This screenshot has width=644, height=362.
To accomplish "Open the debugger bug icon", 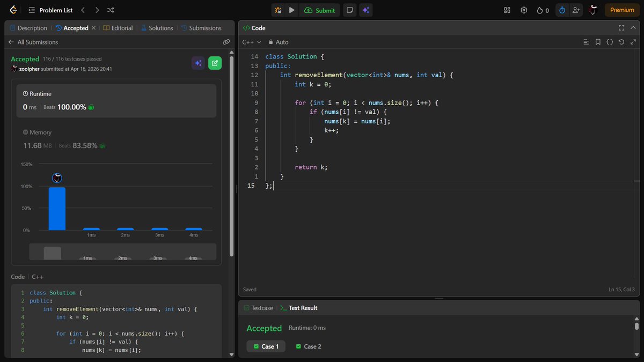I will click(278, 10).
